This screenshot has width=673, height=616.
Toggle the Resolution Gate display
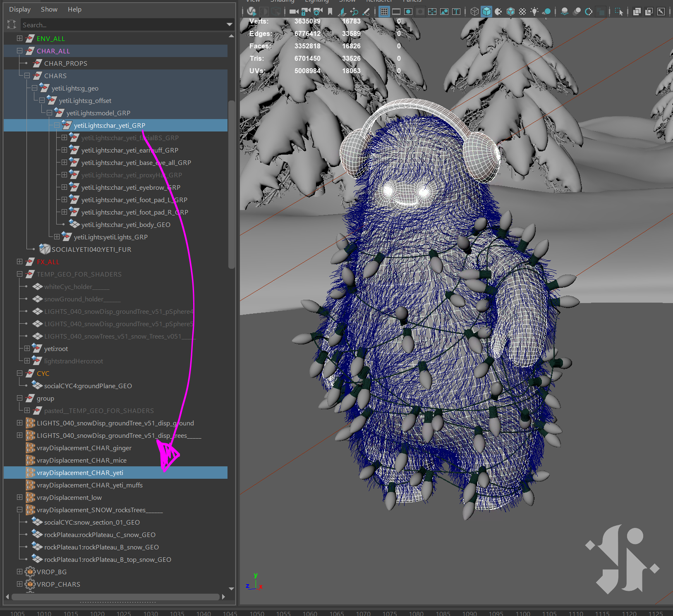408,12
